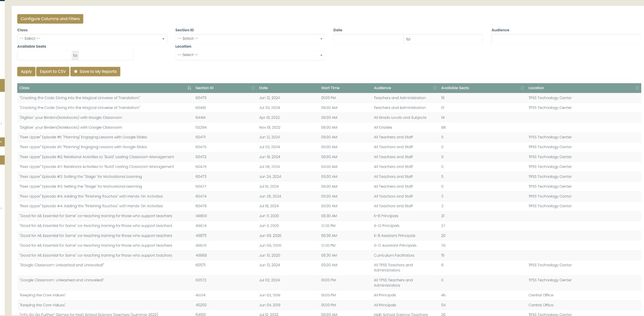Screen dimensions: 644x316
Task: Click the Jun 10, 2020 date cell
Action: (270, 255)
